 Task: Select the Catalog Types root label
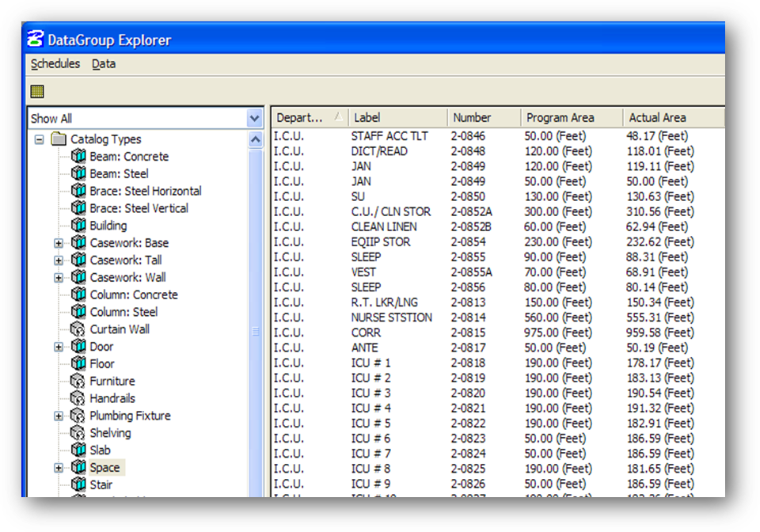coord(106,139)
